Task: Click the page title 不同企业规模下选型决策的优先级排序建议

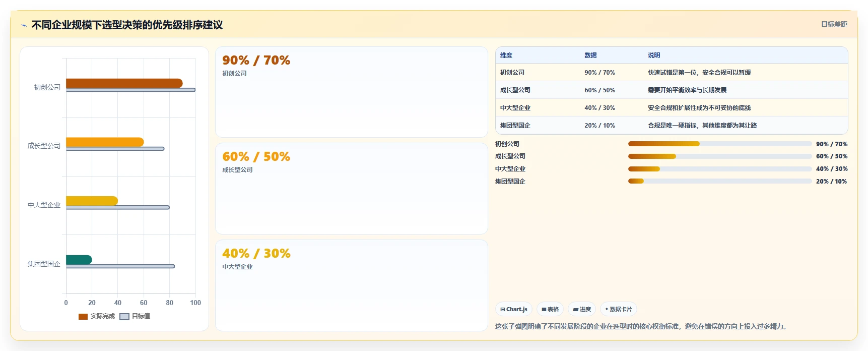Action: [x=127, y=25]
